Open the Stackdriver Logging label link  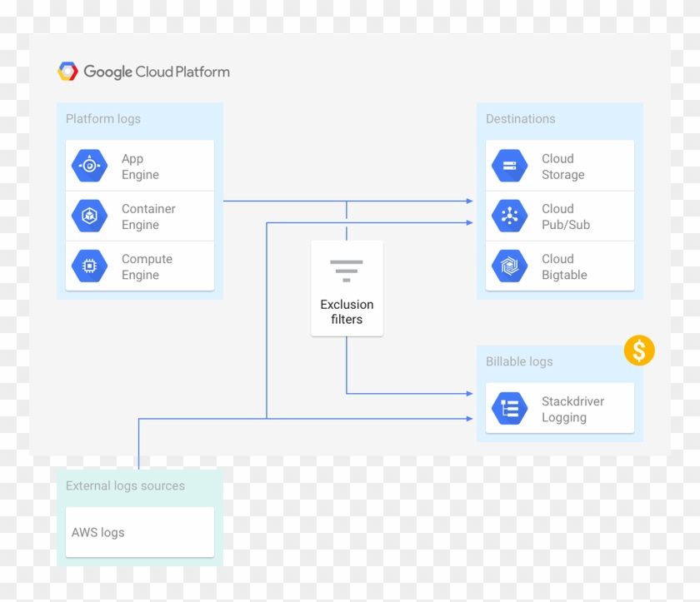click(573, 409)
